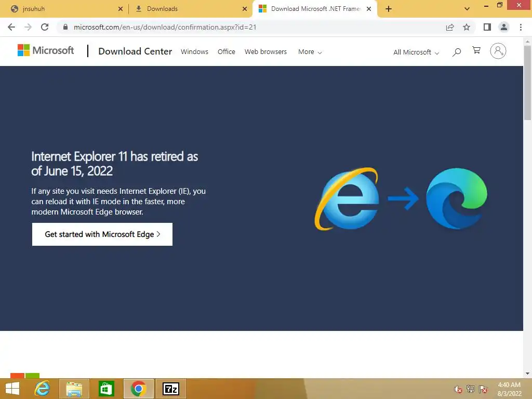The height and width of the screenshot is (399, 532).
Task: Expand the More dropdown menu
Action: (x=310, y=51)
